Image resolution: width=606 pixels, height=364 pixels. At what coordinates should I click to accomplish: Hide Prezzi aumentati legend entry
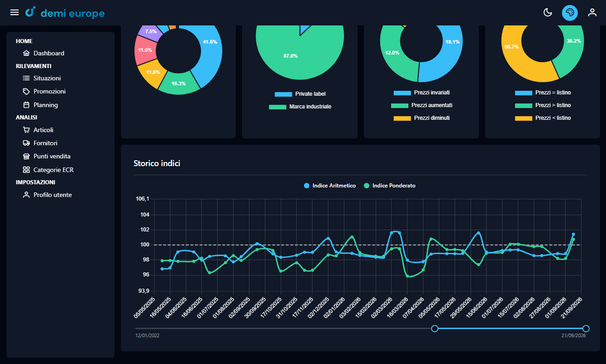pos(422,105)
